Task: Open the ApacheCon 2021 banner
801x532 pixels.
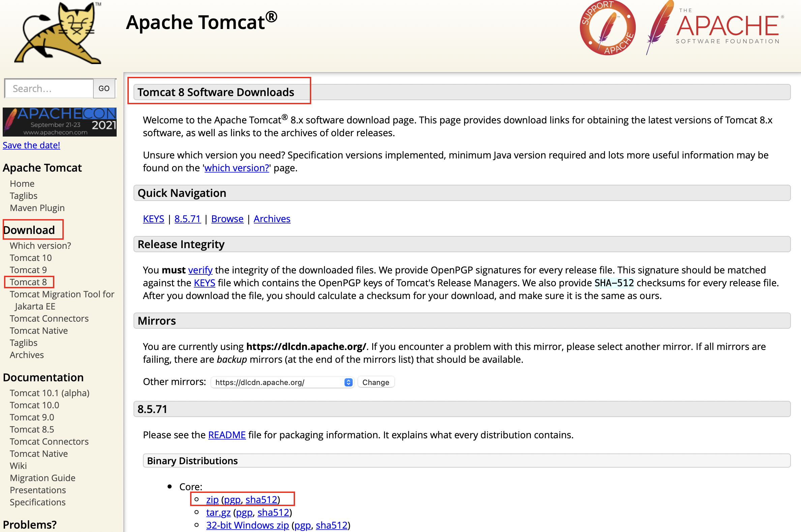Action: [60, 122]
